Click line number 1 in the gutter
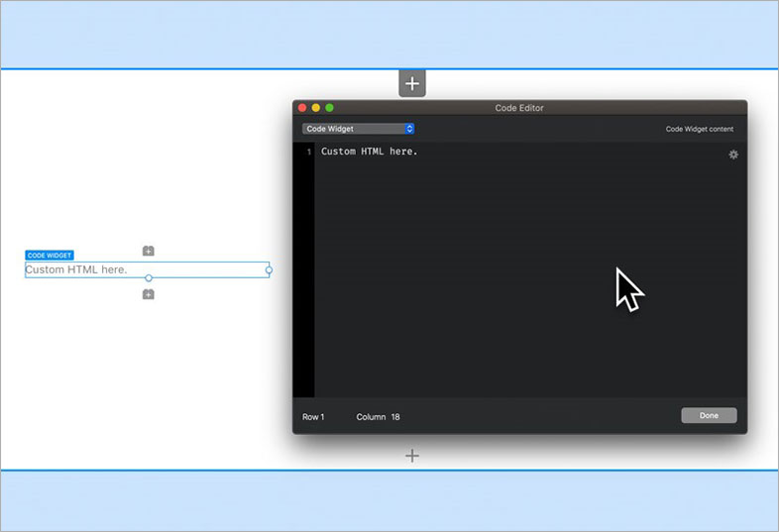Screen dimensions: 779x532 [x=308, y=152]
